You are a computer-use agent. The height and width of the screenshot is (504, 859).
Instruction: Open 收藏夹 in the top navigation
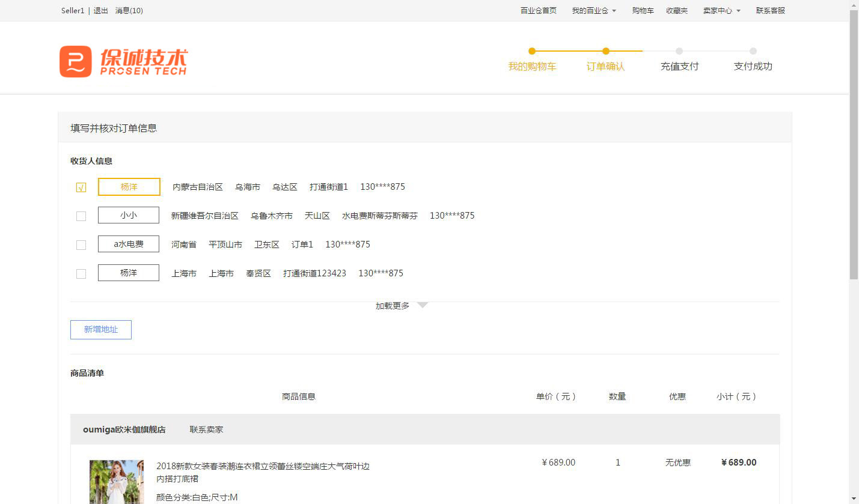pyautogui.click(x=677, y=11)
